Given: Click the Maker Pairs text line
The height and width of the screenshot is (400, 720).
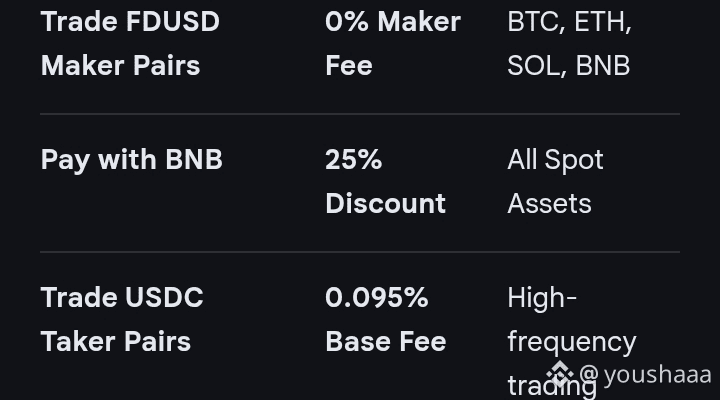Looking at the screenshot, I should (x=120, y=66).
